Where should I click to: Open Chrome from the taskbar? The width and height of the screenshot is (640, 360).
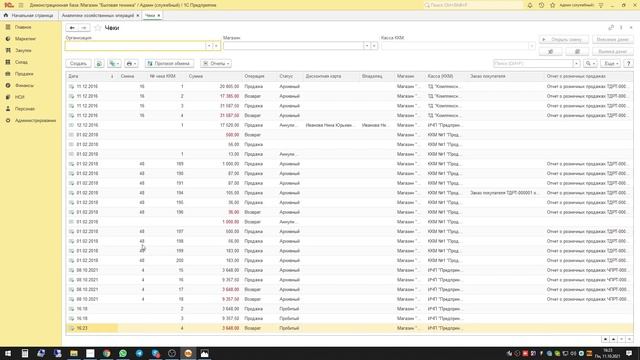tap(107, 353)
